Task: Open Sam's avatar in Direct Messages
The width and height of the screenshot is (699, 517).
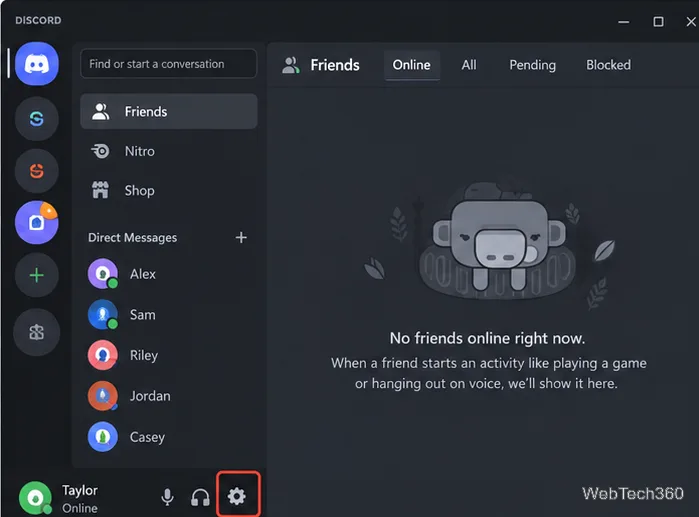Action: pos(103,315)
